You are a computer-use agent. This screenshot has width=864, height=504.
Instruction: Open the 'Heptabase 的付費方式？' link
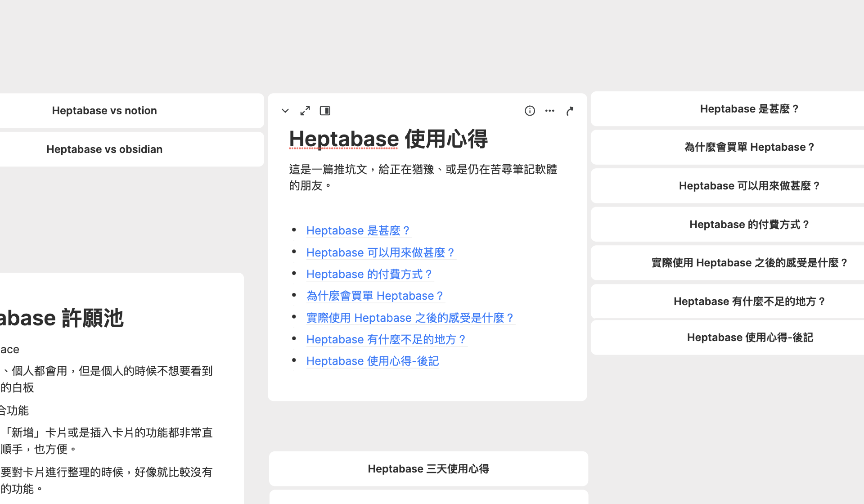[369, 274]
